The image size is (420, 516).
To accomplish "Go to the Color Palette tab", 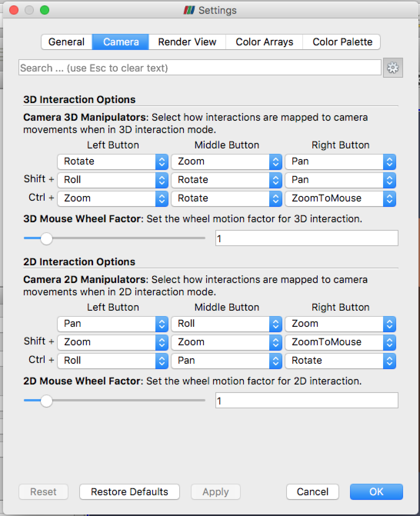I will pyautogui.click(x=342, y=42).
